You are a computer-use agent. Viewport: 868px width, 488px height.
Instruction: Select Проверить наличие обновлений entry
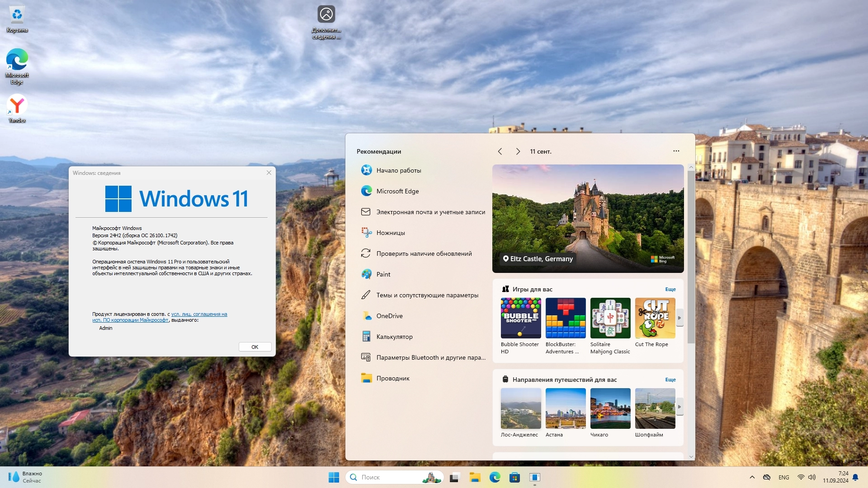[x=424, y=253]
